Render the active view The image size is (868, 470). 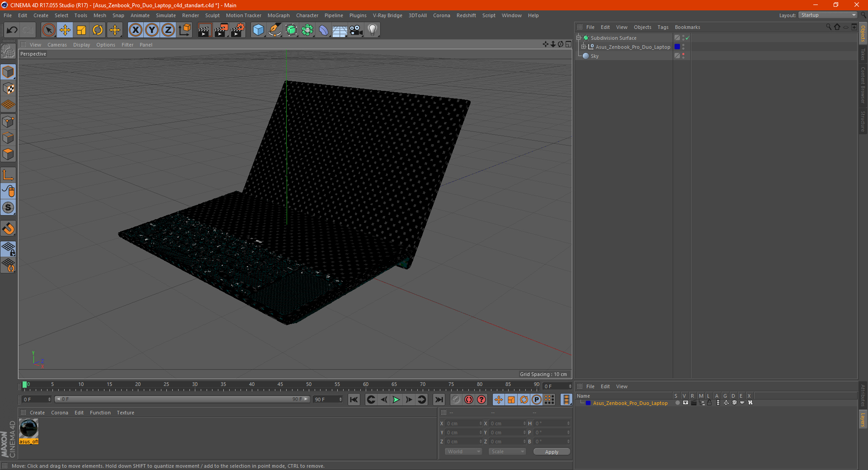[x=204, y=30]
